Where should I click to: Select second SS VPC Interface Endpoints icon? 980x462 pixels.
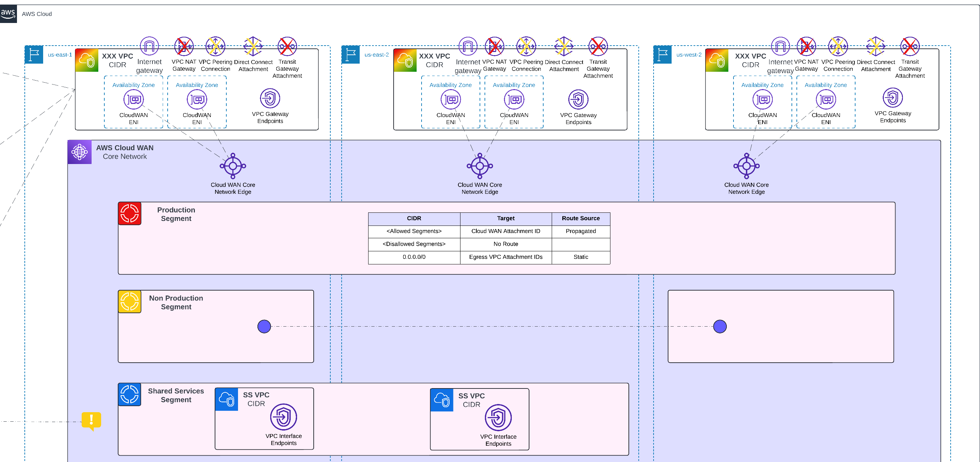pos(498,417)
